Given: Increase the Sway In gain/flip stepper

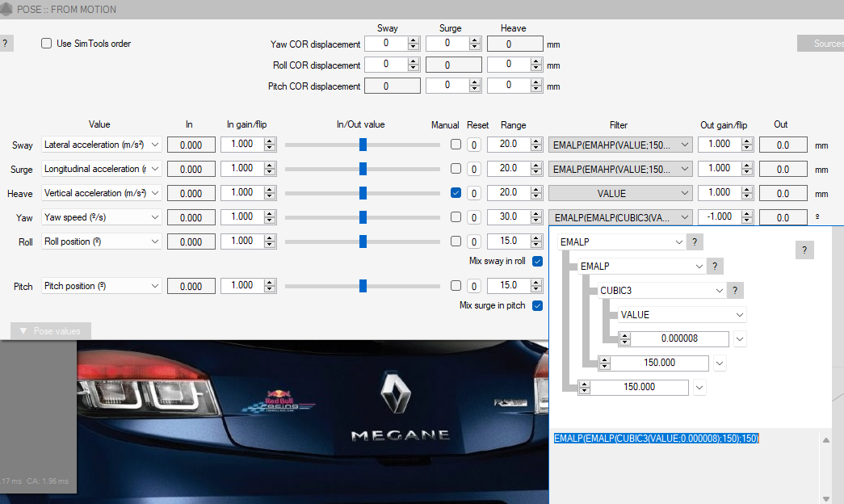Looking at the screenshot, I should coord(270,141).
